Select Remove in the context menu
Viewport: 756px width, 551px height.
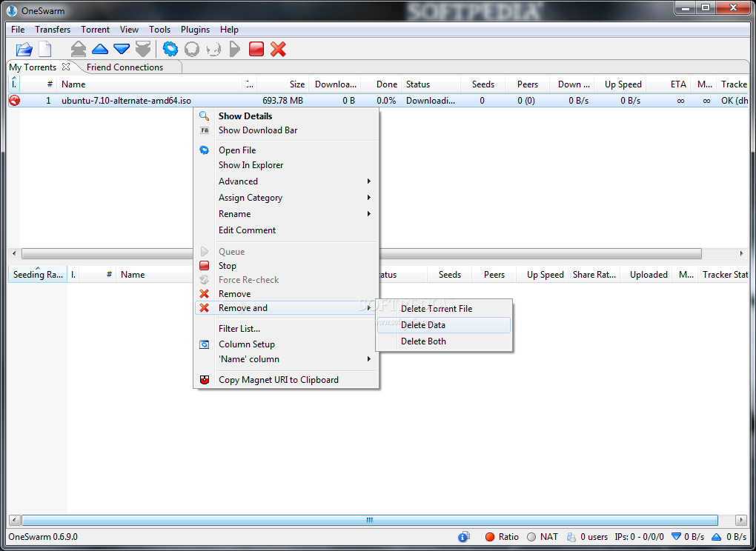[x=286, y=294]
